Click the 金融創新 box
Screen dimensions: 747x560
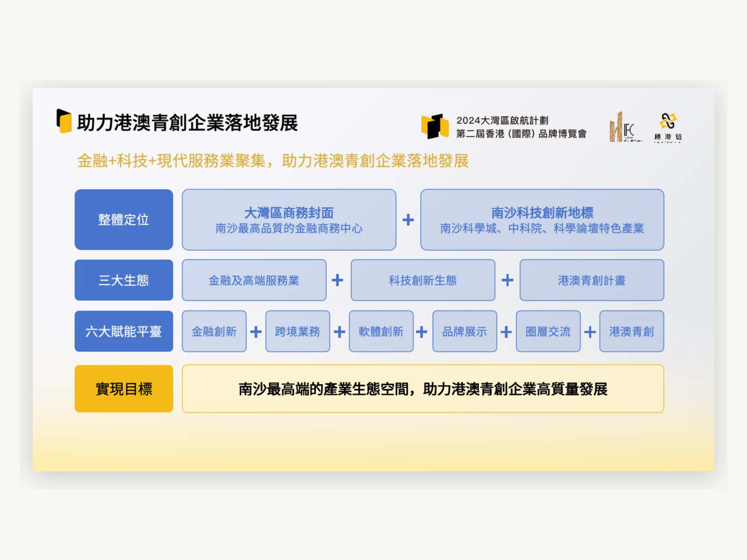pos(214,331)
